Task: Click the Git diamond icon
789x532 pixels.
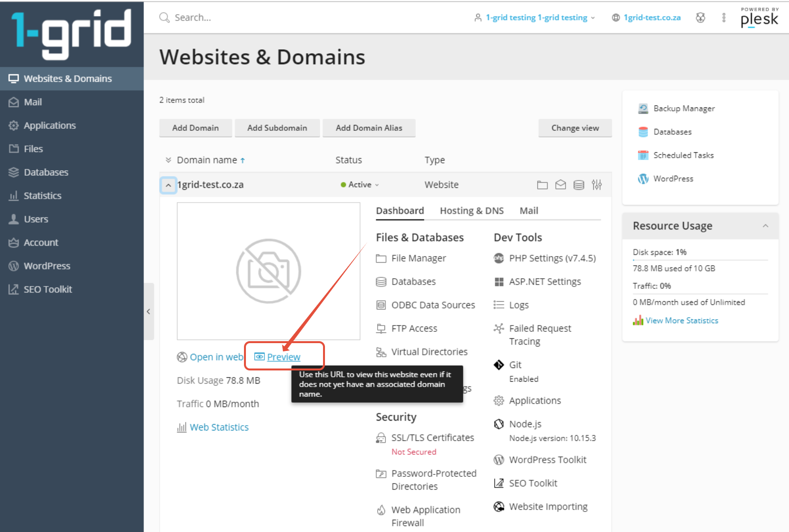Action: click(499, 365)
